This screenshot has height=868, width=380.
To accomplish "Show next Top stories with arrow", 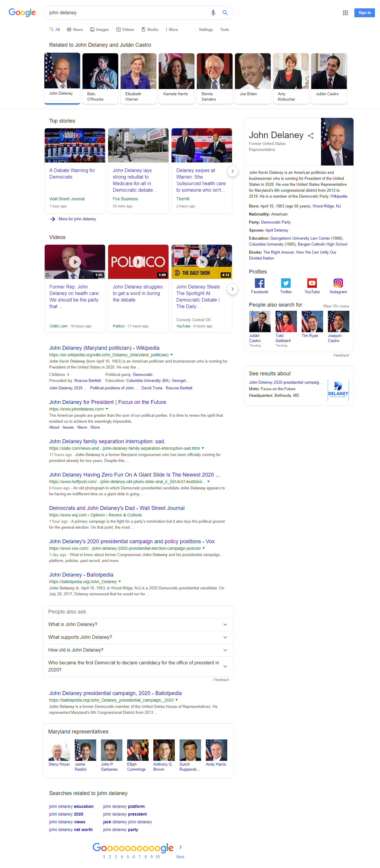I will click(232, 171).
